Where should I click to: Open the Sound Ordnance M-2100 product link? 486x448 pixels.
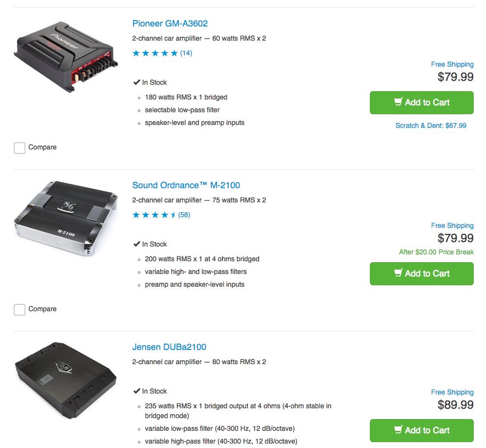[186, 185]
